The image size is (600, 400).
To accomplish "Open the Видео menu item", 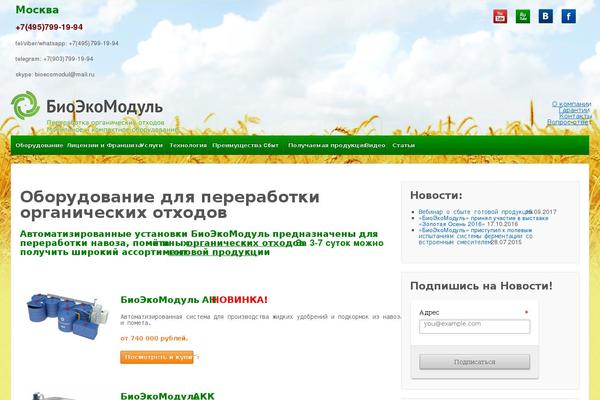I will 375,145.
